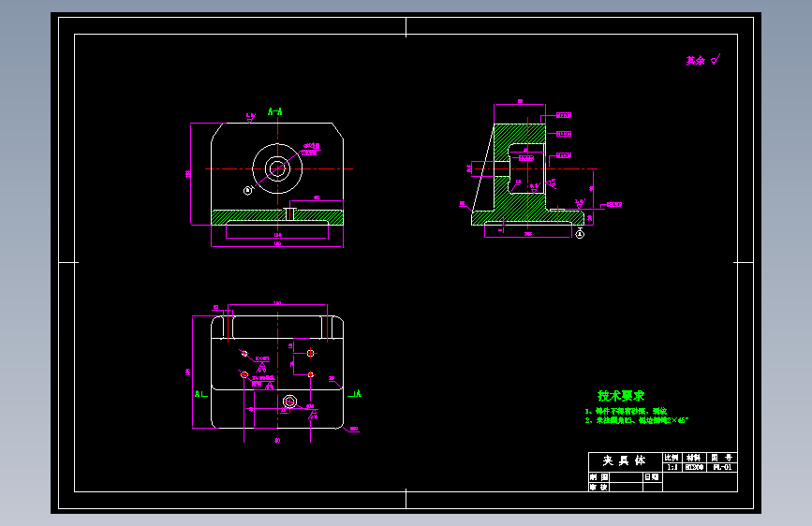
Task: Click the "制图" cell in title block
Action: tap(598, 476)
